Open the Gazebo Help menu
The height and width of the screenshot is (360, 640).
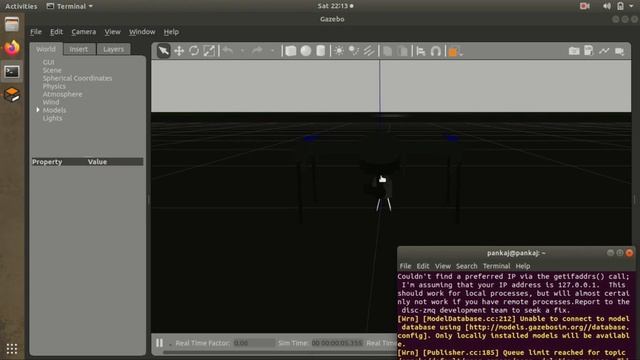coord(171,32)
